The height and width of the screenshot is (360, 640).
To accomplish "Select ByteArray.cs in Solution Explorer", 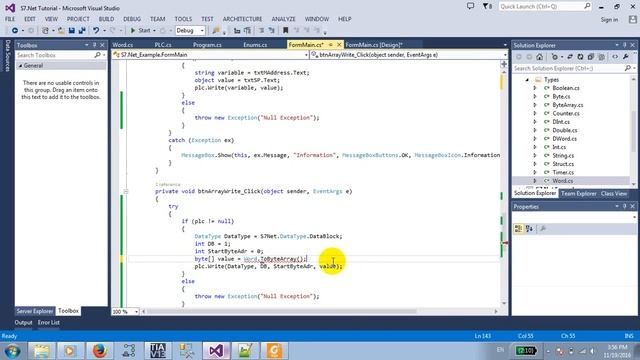I will (x=567, y=105).
